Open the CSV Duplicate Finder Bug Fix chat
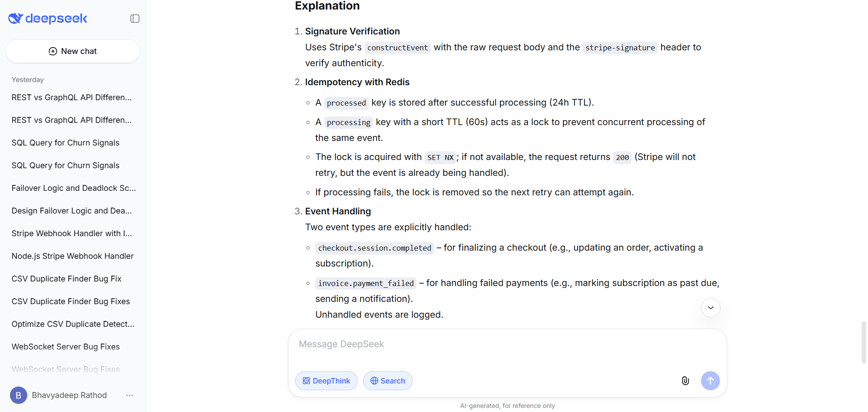The width and height of the screenshot is (868, 412). pos(67,278)
